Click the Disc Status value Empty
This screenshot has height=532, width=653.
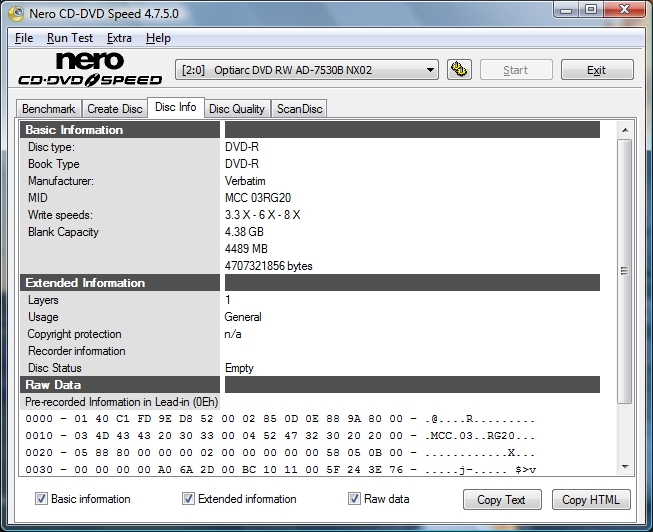(239, 368)
